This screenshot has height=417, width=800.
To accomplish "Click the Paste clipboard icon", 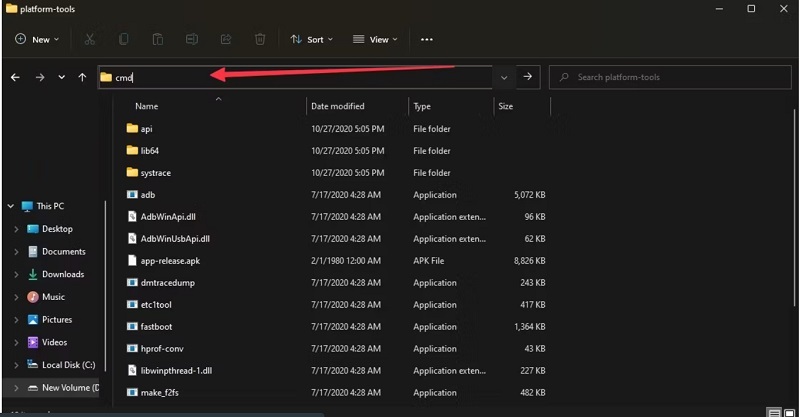I will 158,39.
